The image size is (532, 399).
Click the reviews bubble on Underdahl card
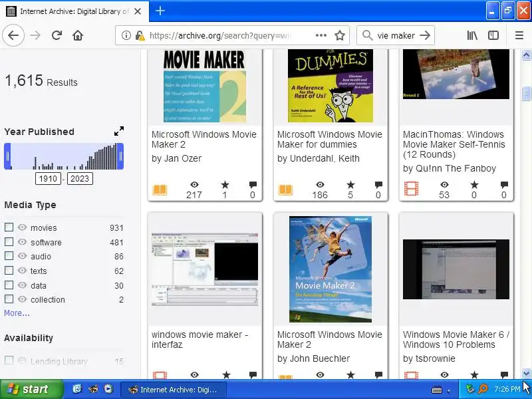pyautogui.click(x=378, y=185)
